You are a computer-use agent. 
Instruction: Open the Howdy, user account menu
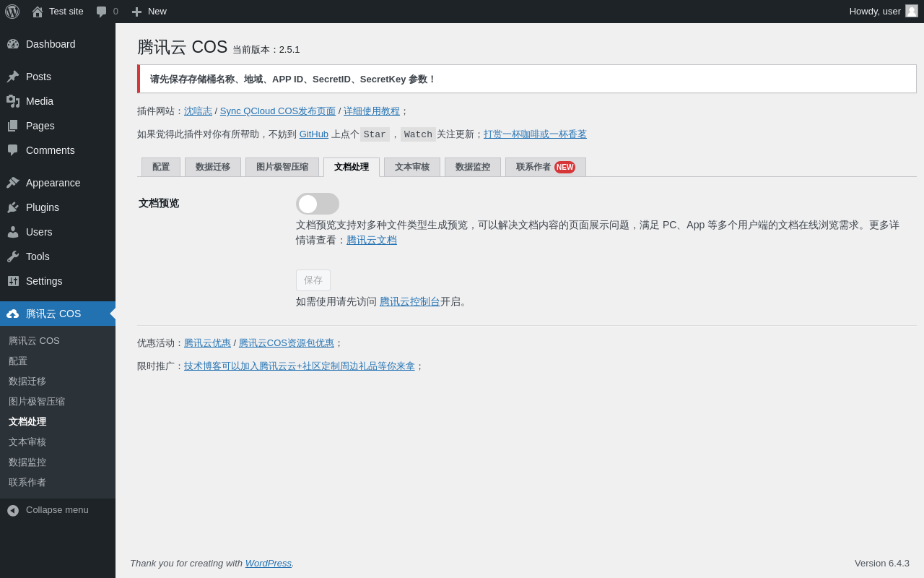[884, 12]
